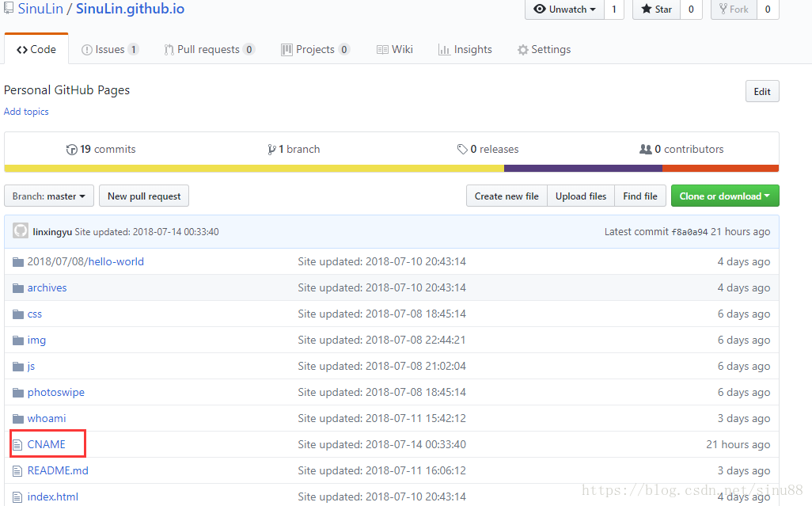Click the folder icon next to js

[18, 367]
